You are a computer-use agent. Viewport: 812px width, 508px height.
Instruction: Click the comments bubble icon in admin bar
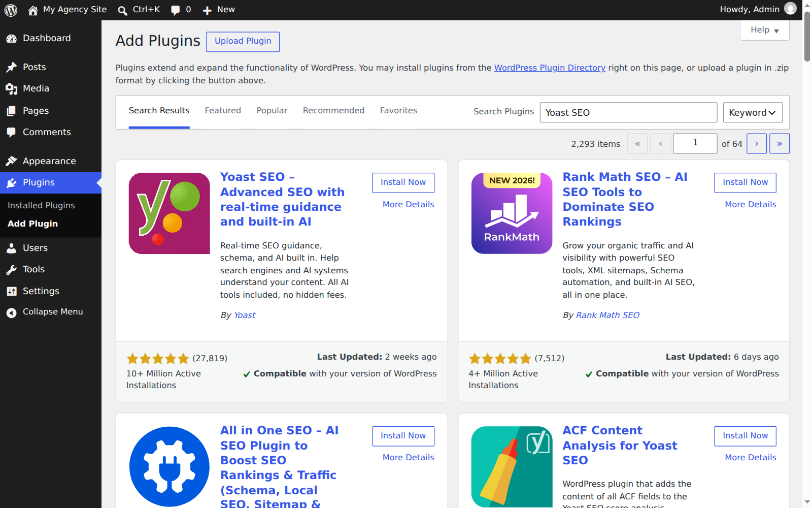tap(175, 10)
